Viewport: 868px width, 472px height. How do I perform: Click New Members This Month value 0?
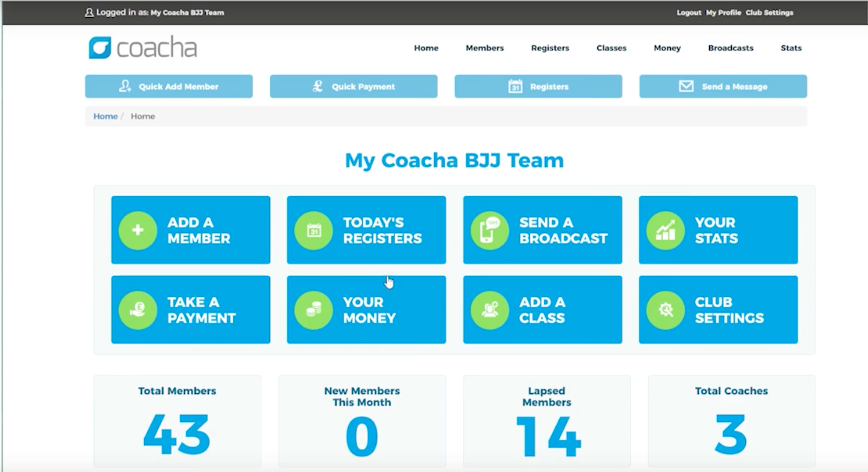(362, 436)
